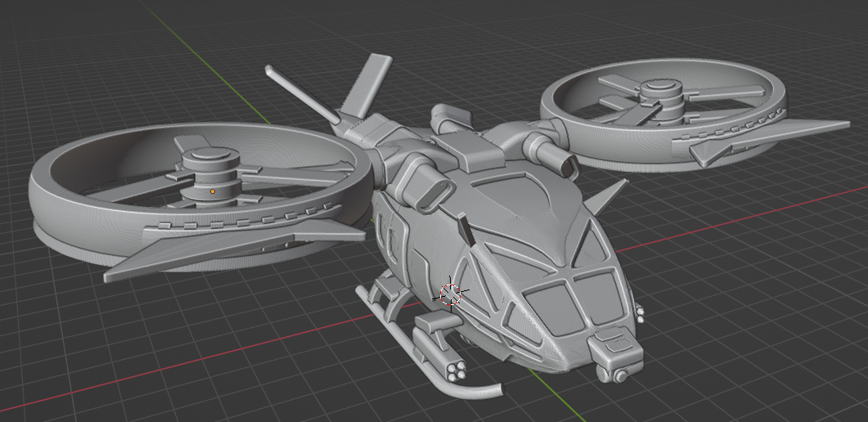Click the tail fin at the aircraft rear
868x422 pixels.
pyautogui.click(x=366, y=86)
